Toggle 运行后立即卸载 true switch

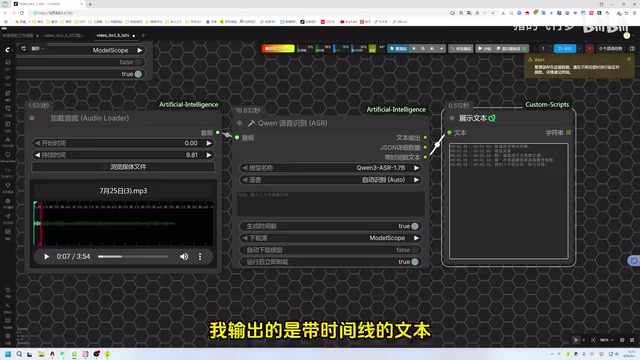click(415, 262)
